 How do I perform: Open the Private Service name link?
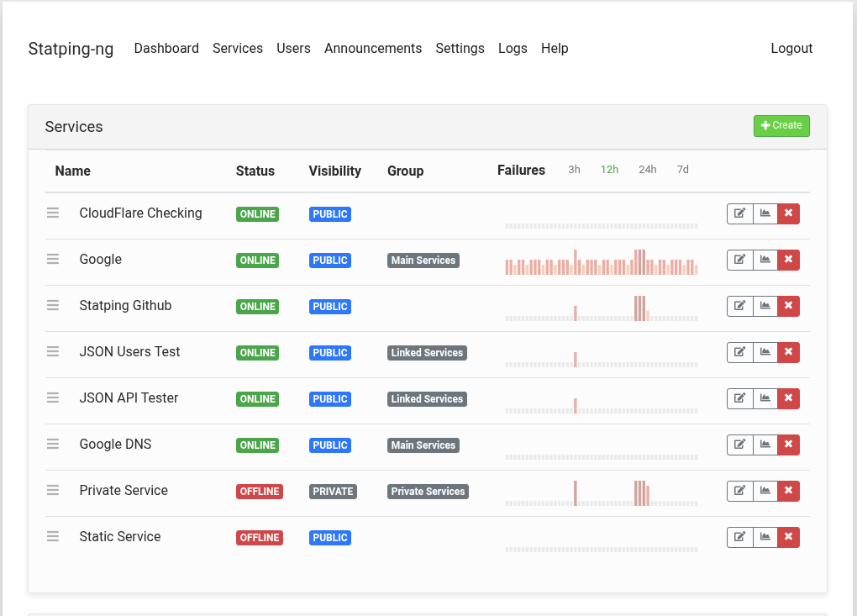click(x=124, y=491)
